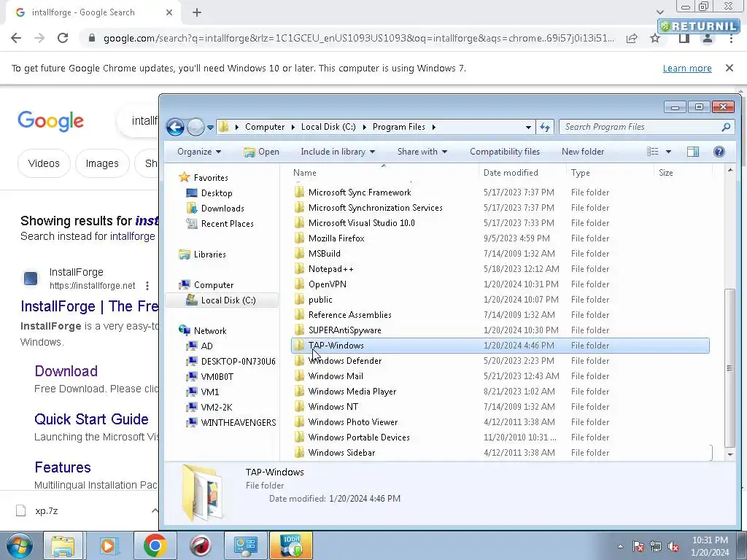Open the Windows Start menu orb
This screenshot has height=560, width=747.
pos(19,545)
